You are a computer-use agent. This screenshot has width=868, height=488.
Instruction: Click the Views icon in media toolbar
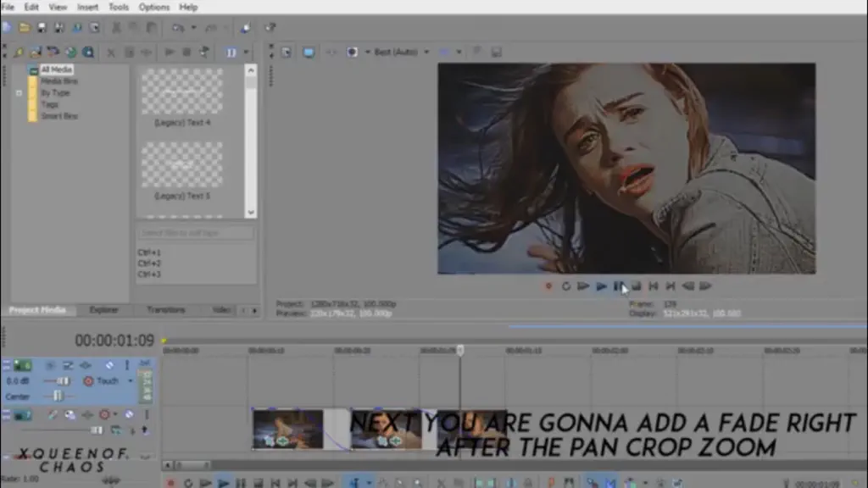pyautogui.click(x=231, y=53)
